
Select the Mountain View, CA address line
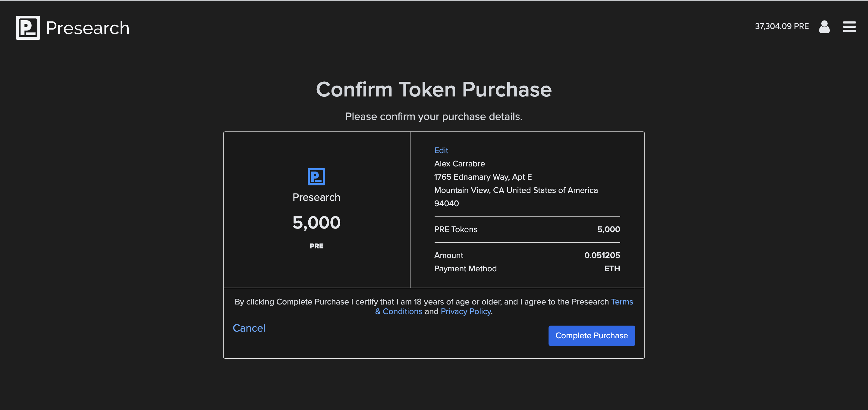click(516, 190)
